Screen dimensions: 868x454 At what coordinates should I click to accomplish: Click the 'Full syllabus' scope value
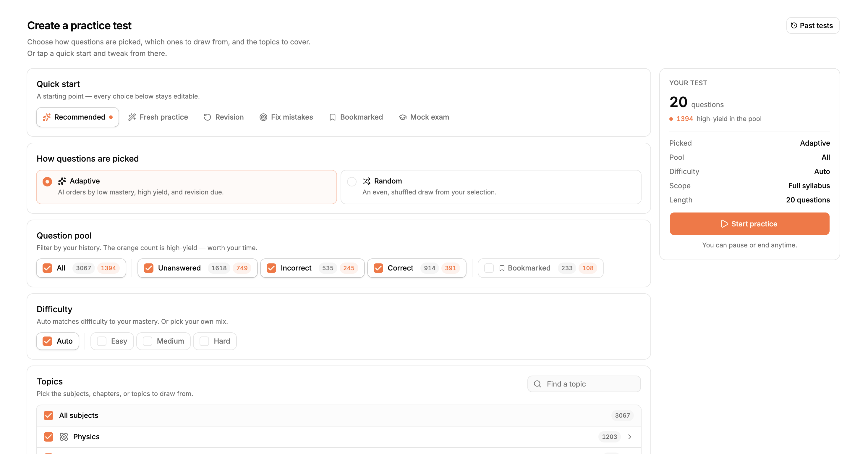coord(809,186)
